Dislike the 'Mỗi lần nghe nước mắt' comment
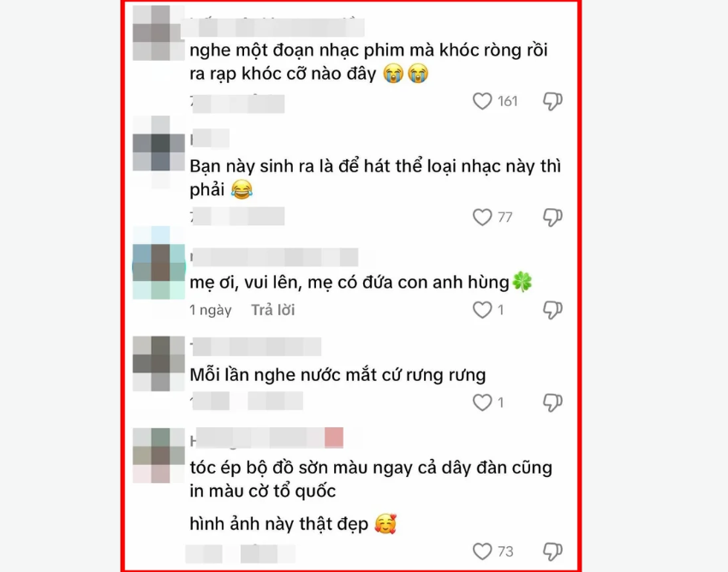Screen dimensions: 728x572 552,402
